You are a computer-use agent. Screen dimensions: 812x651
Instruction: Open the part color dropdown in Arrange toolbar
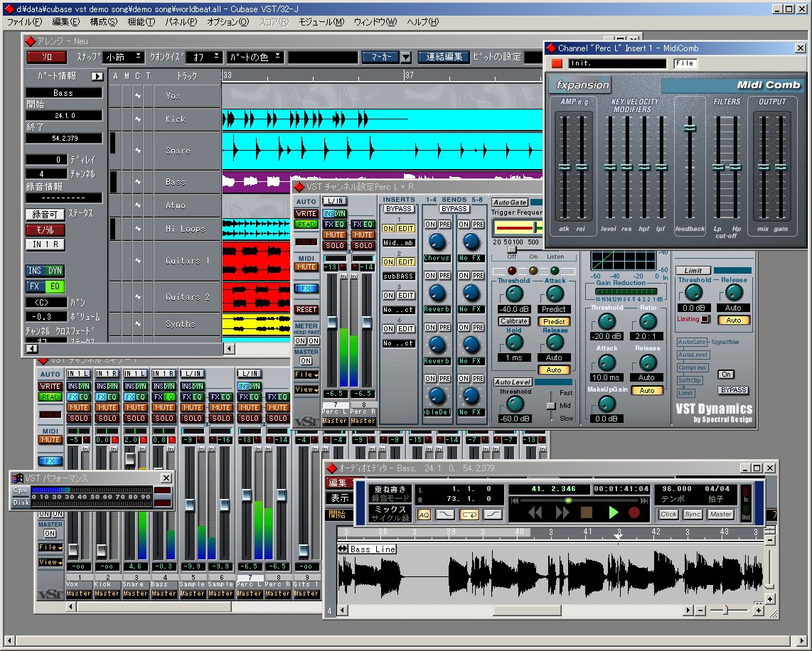click(x=255, y=57)
